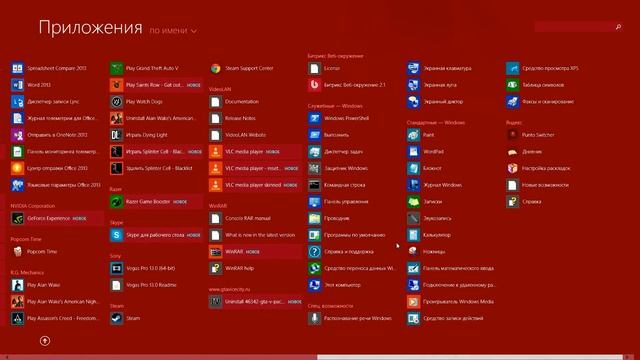The width and height of the screenshot is (640, 360).
Task: Click the scrollbar right arrow
Action: click(x=628, y=357)
